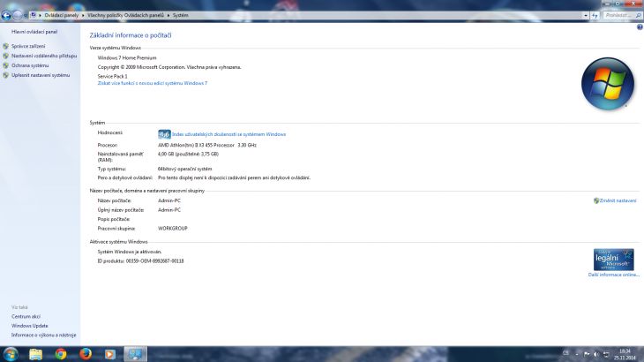The image size is (644, 362).
Task: Select the '4,00 GB' installed memory value
Action: coord(166,155)
